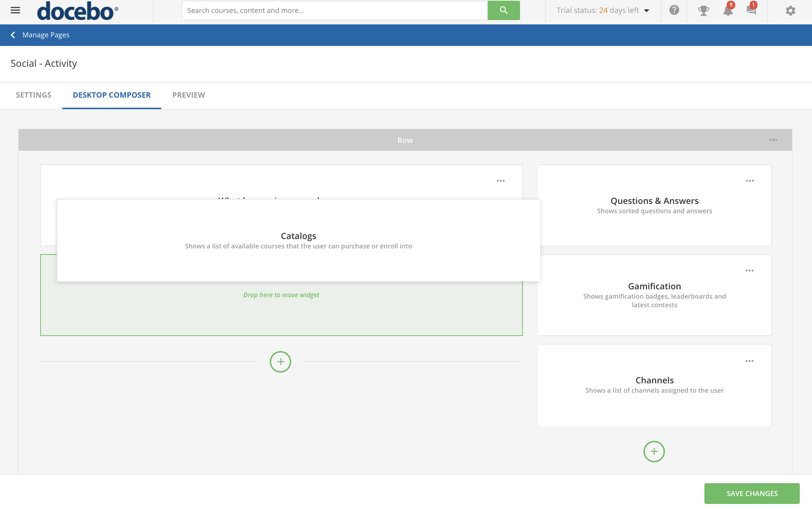Open the notifications bell
This screenshot has height=509, width=812.
pos(728,10)
